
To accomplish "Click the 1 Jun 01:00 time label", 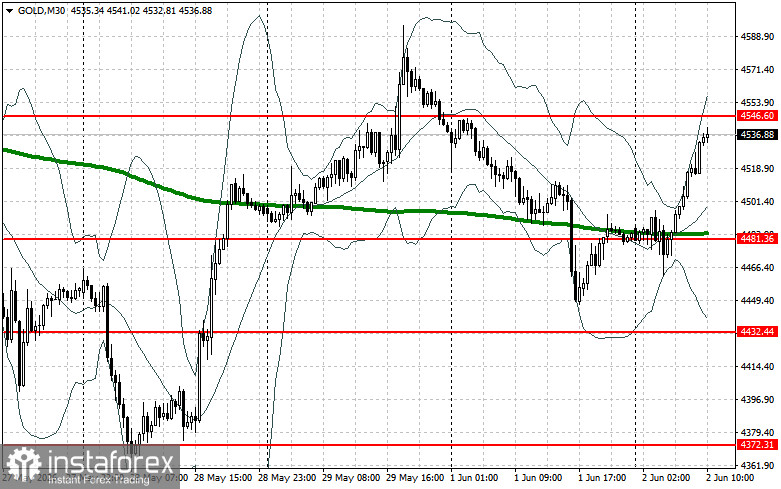I will click(x=474, y=478).
